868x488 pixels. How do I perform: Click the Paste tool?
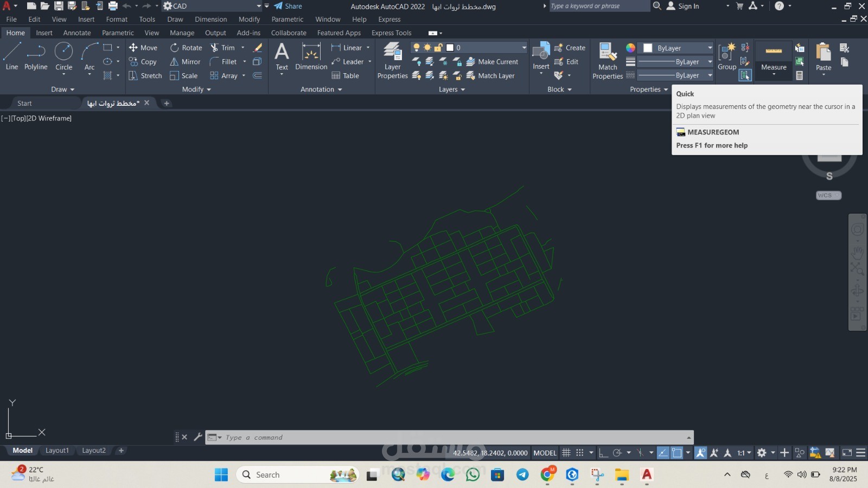pyautogui.click(x=824, y=57)
